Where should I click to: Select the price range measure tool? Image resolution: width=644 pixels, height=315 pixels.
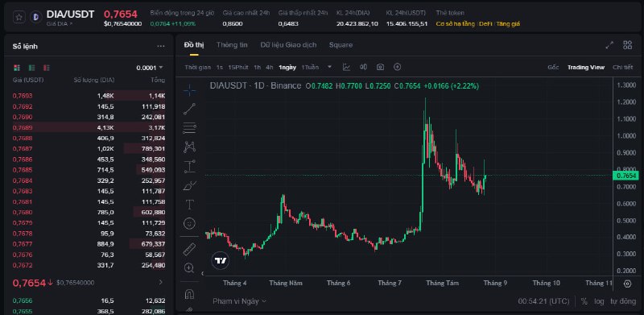click(x=189, y=167)
